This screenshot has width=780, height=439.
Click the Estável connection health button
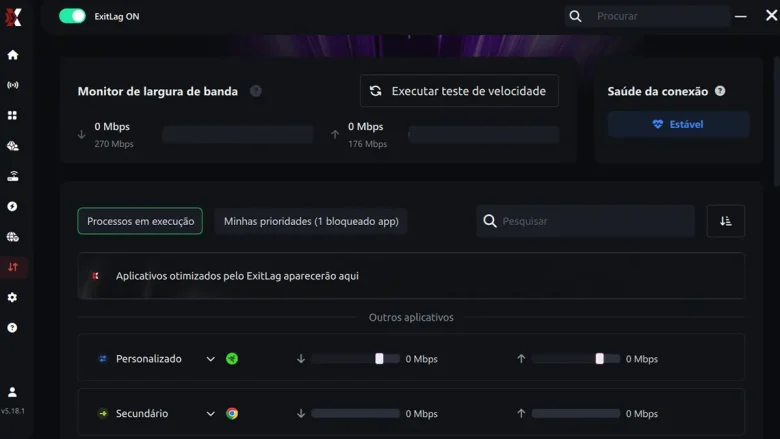678,124
